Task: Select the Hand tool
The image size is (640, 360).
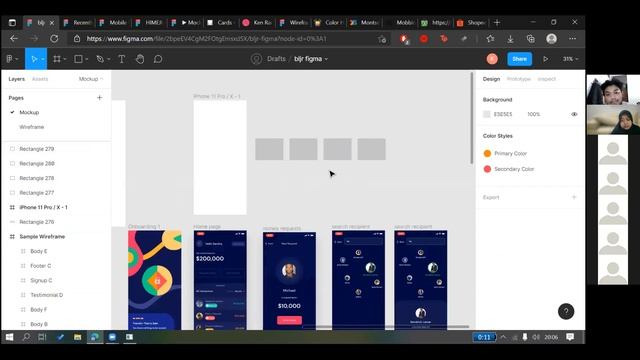Action: [140, 59]
